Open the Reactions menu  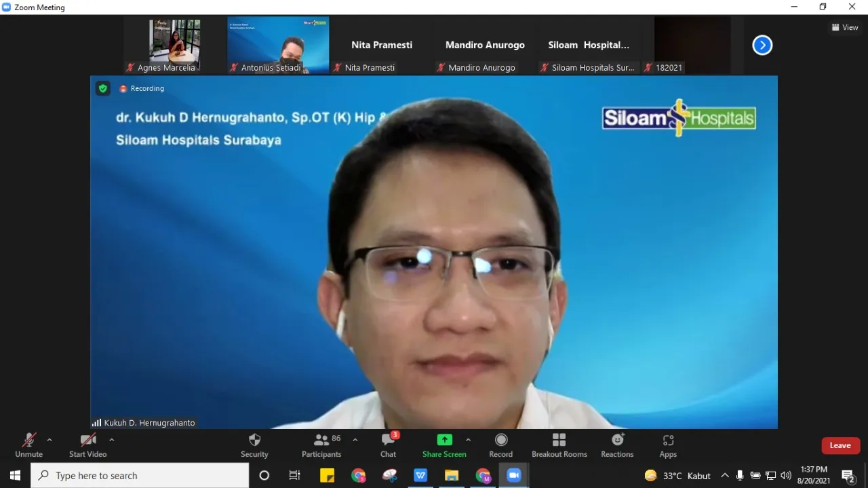(x=617, y=445)
